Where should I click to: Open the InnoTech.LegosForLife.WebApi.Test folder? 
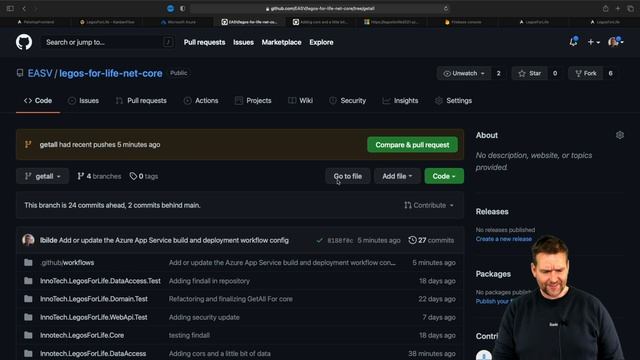coord(94,317)
